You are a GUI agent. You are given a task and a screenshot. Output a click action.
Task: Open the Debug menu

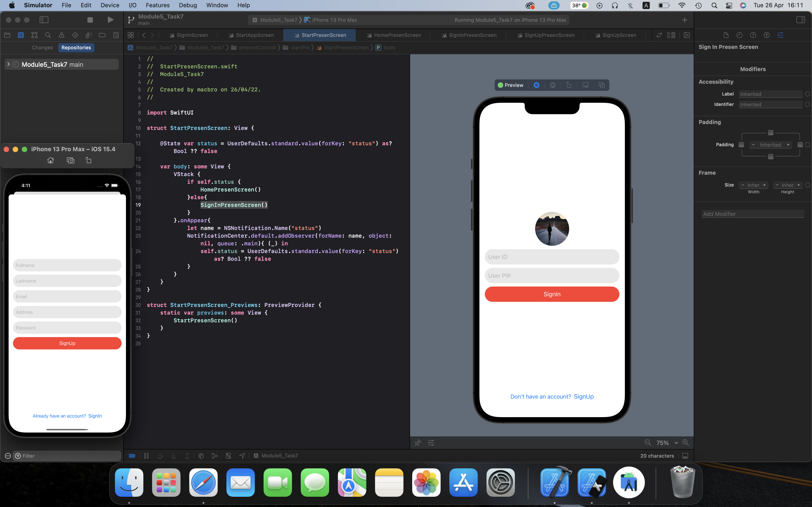tap(188, 5)
